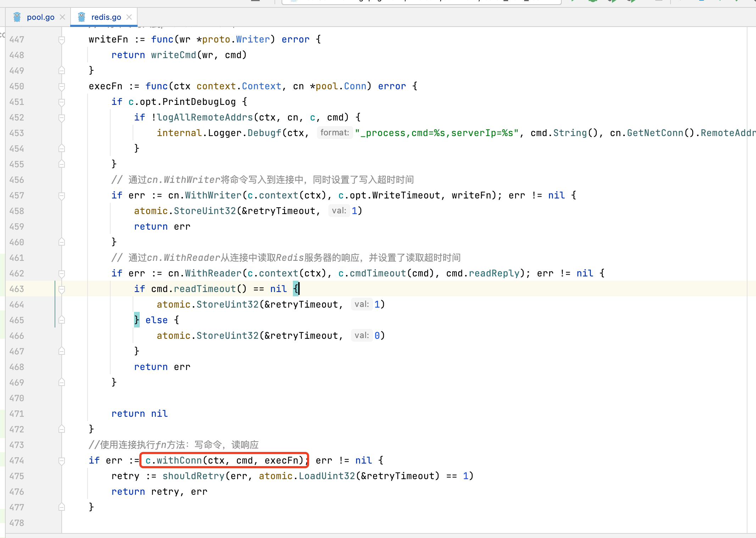Click the WriteTimeout option field
Viewport: 756px width, 538px height.
pyautogui.click(x=406, y=195)
